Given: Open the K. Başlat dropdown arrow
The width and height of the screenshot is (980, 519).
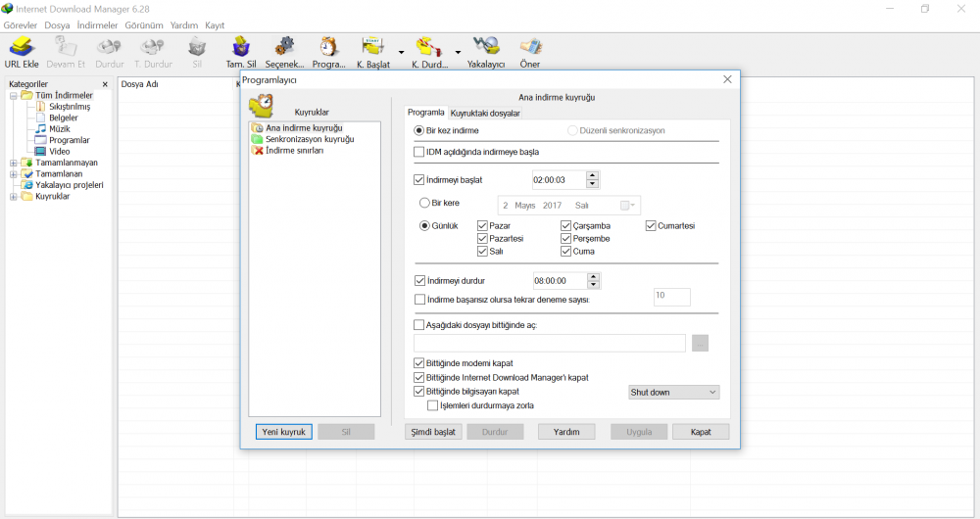Looking at the screenshot, I should (401, 53).
